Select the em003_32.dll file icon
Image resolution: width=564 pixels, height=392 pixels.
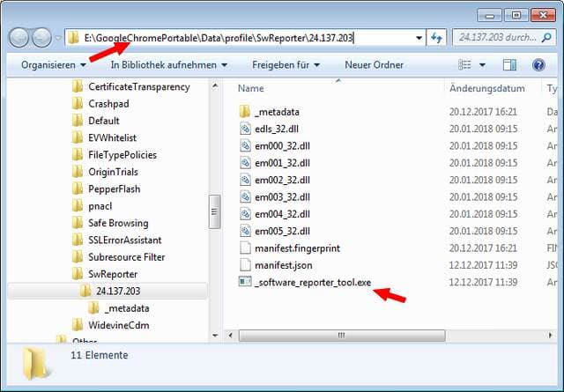[245, 197]
